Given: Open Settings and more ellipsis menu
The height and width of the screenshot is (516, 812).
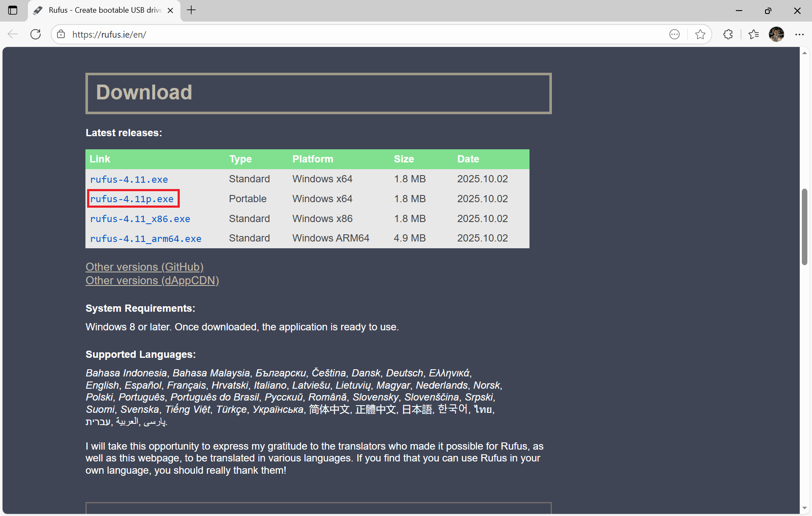Looking at the screenshot, I should 799,34.
